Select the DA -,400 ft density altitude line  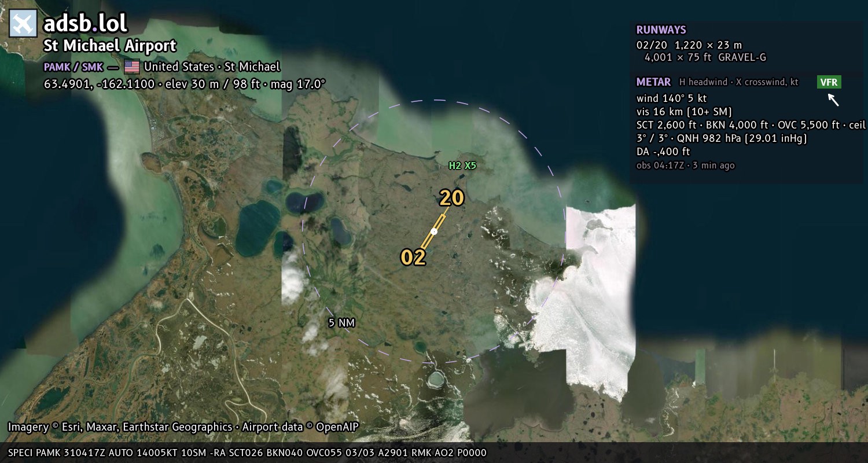point(663,152)
